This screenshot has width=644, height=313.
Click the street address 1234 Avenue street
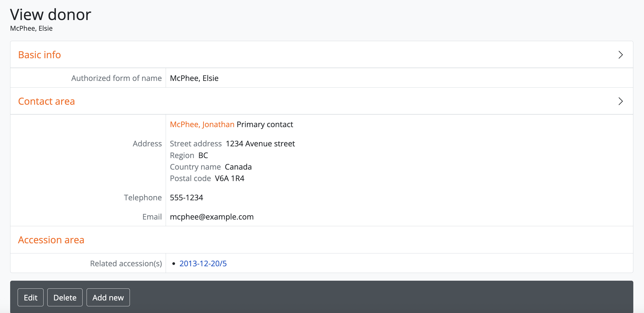tap(260, 144)
